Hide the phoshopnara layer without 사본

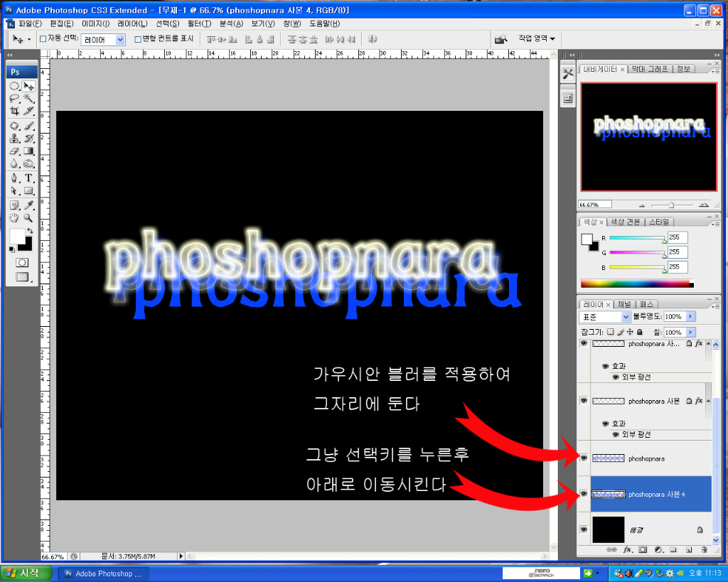click(584, 458)
